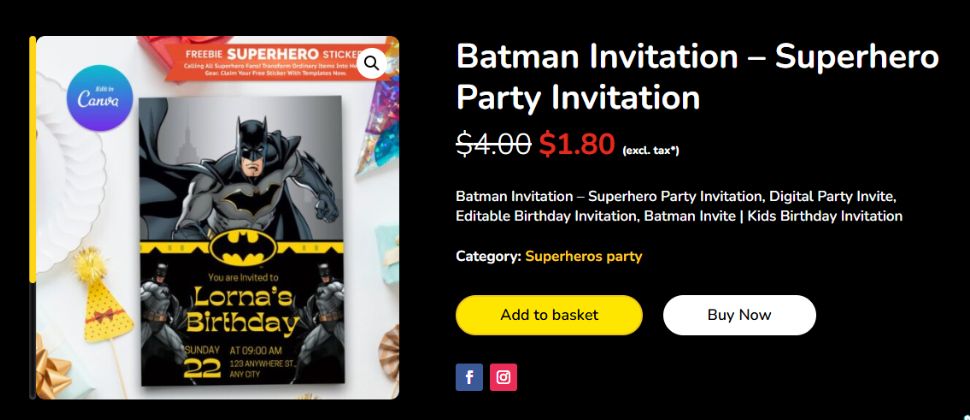Click the product description paragraph
This screenshot has width=970, height=420.
tap(679, 206)
